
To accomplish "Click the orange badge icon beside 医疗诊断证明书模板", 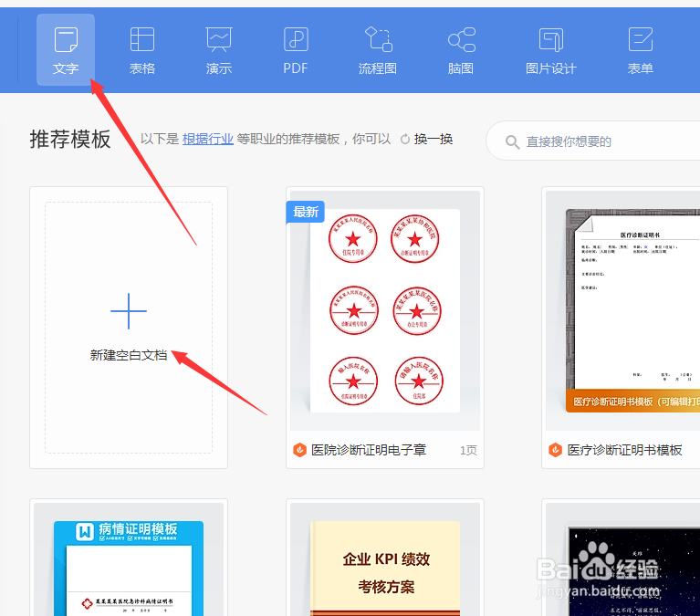I will point(556,450).
